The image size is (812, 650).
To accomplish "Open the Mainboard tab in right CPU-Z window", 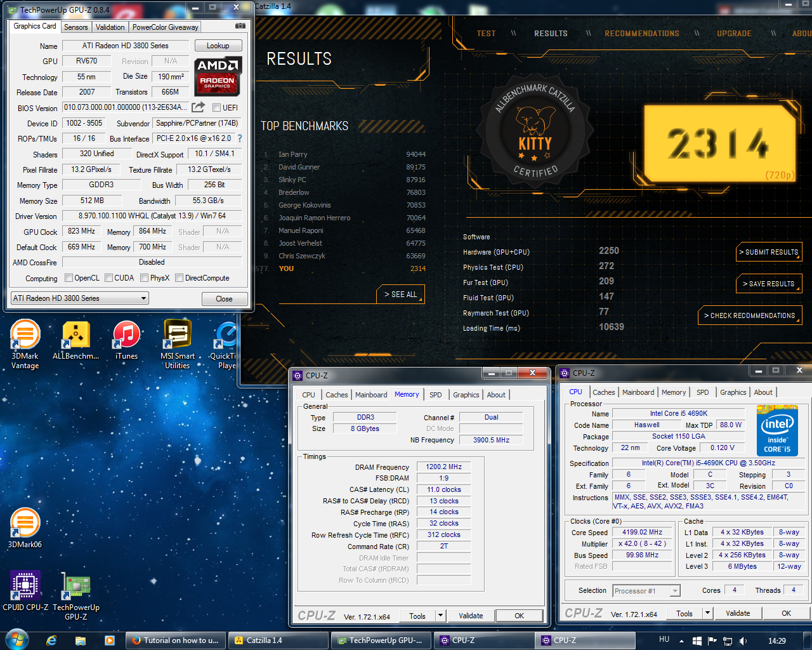I will click(x=638, y=392).
